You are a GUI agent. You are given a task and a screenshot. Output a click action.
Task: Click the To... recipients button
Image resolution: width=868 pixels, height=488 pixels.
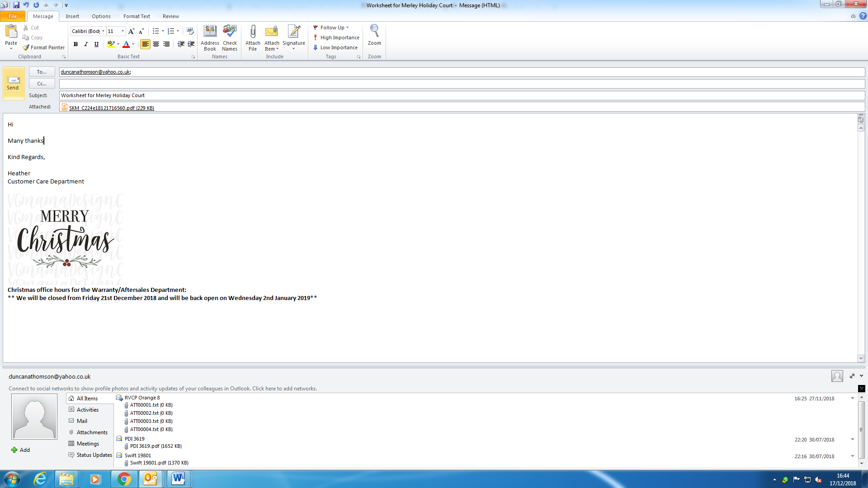point(42,72)
